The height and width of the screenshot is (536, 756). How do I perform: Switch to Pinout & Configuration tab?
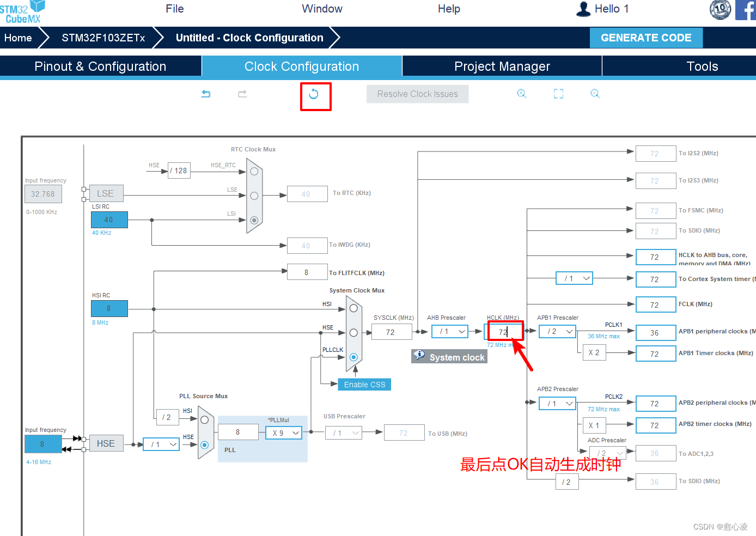click(100, 66)
